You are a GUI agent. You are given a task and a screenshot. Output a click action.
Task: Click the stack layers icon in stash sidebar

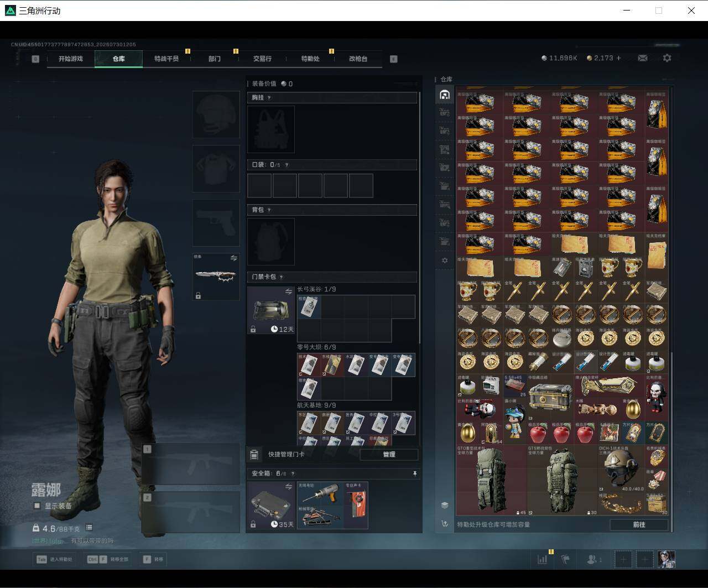445,505
